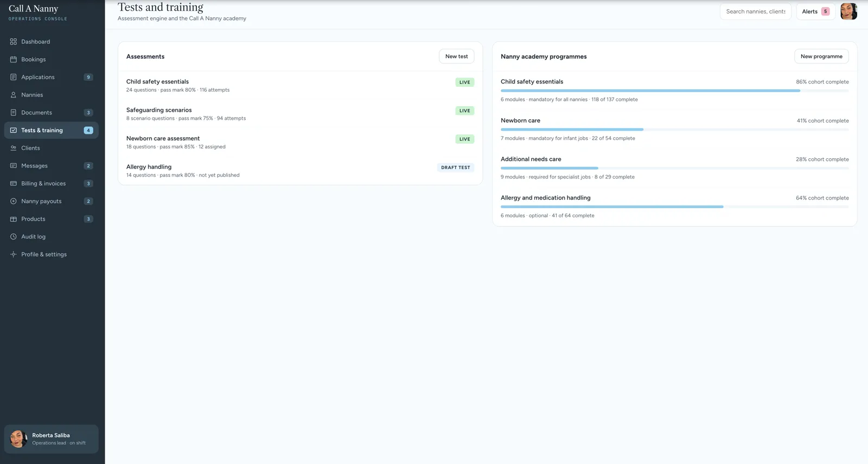Click the Documents badge showing 3
The height and width of the screenshot is (464, 868).
(88, 113)
